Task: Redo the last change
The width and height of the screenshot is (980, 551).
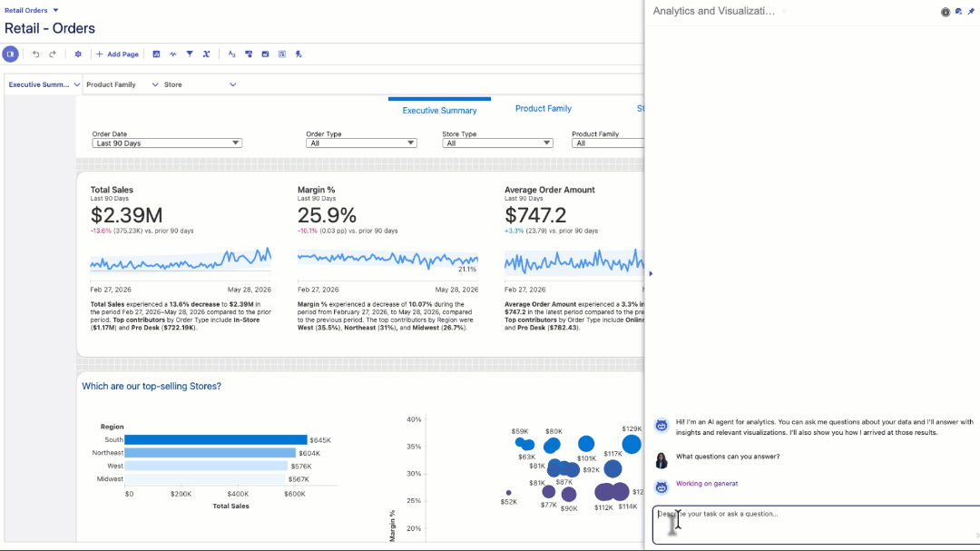Action: tap(53, 54)
